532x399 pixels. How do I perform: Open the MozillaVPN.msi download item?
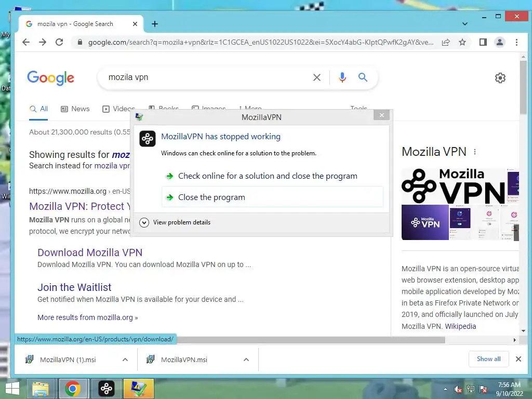click(x=184, y=360)
